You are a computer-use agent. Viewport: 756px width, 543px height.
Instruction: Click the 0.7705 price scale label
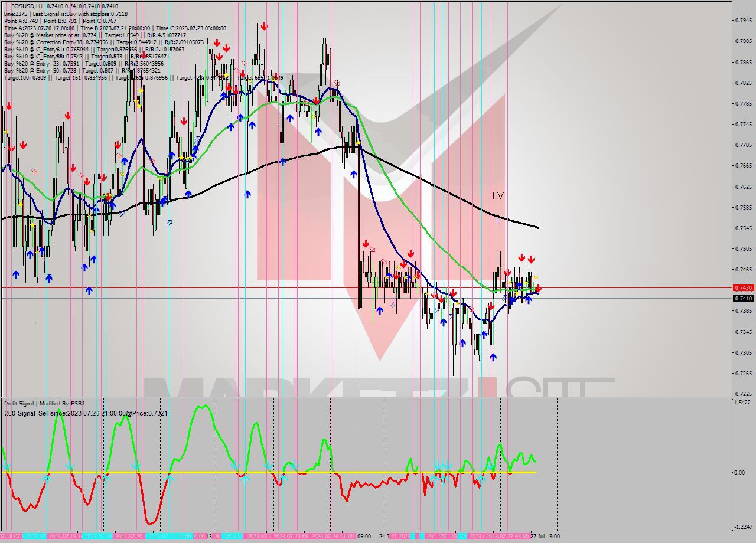pyautogui.click(x=744, y=145)
